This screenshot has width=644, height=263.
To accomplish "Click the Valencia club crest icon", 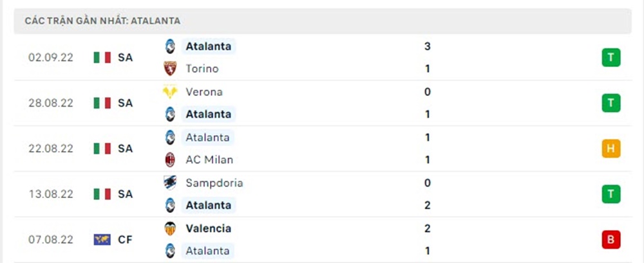I will tap(170, 228).
